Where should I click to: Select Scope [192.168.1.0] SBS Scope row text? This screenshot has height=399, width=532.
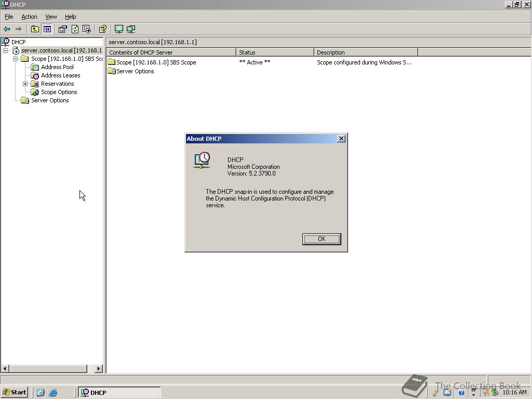coord(156,62)
